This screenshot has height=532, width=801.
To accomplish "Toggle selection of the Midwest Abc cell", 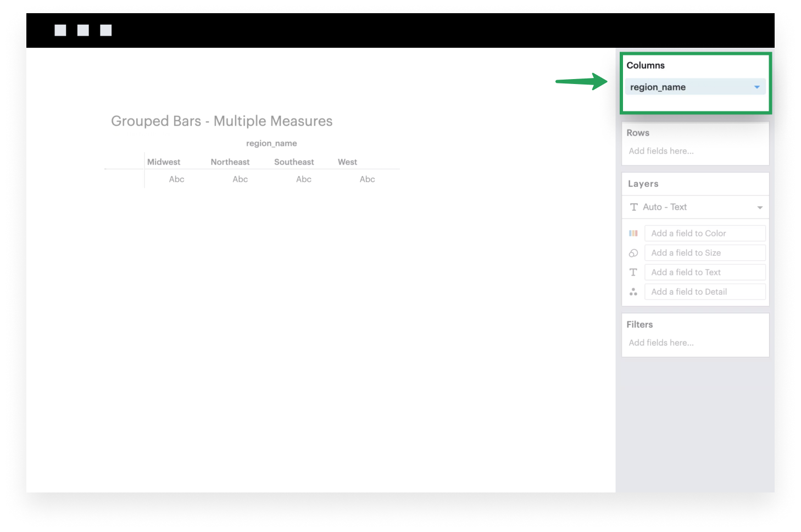I will click(x=176, y=179).
